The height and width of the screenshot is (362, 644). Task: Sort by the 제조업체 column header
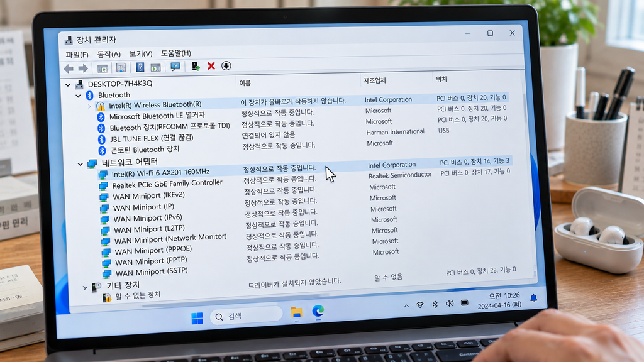375,80
